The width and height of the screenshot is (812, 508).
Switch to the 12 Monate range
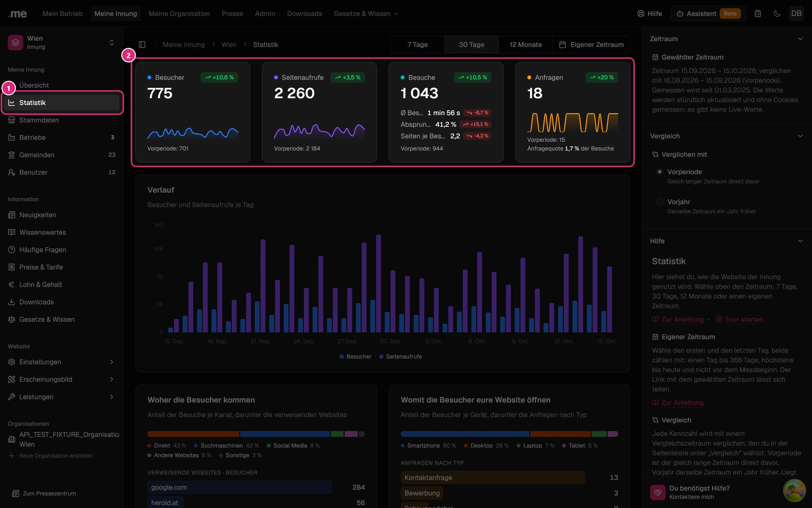click(x=525, y=45)
